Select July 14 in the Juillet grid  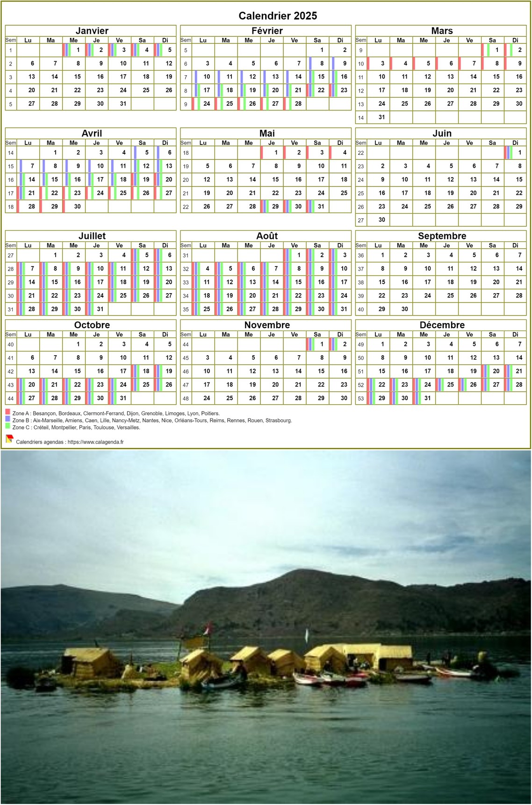(x=31, y=282)
